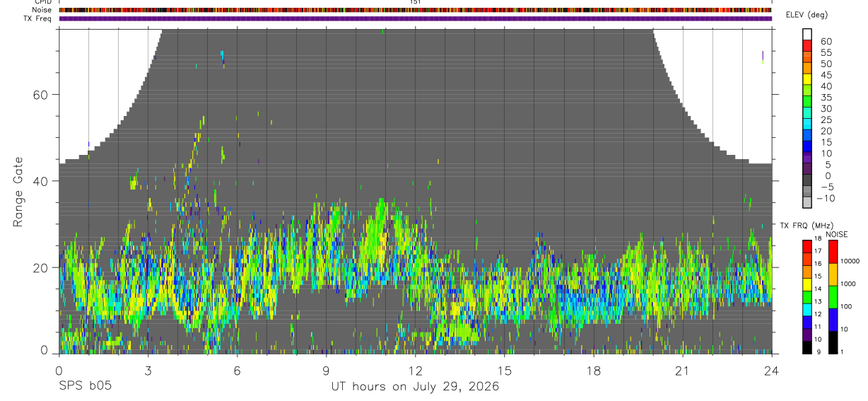
Task: Select the red 18 MHz frequency swatch
Action: click(x=807, y=246)
